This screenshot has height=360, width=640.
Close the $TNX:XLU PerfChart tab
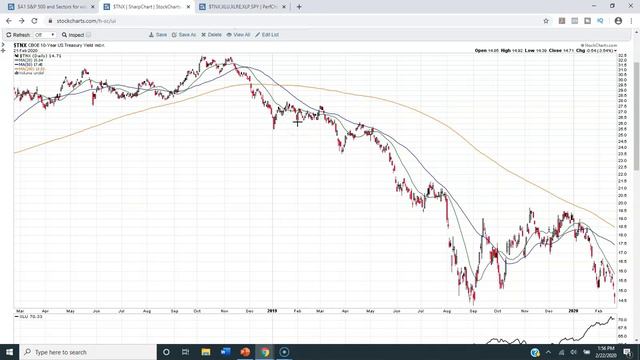284,7
